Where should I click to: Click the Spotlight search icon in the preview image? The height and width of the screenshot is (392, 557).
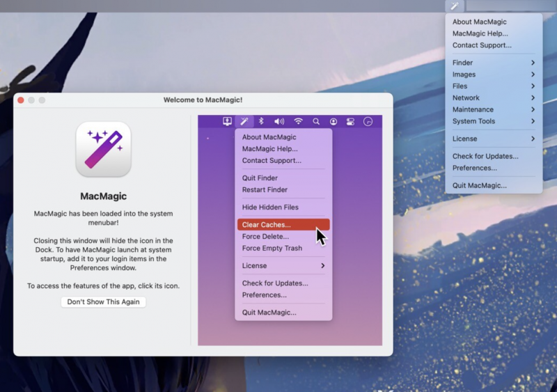click(x=316, y=122)
